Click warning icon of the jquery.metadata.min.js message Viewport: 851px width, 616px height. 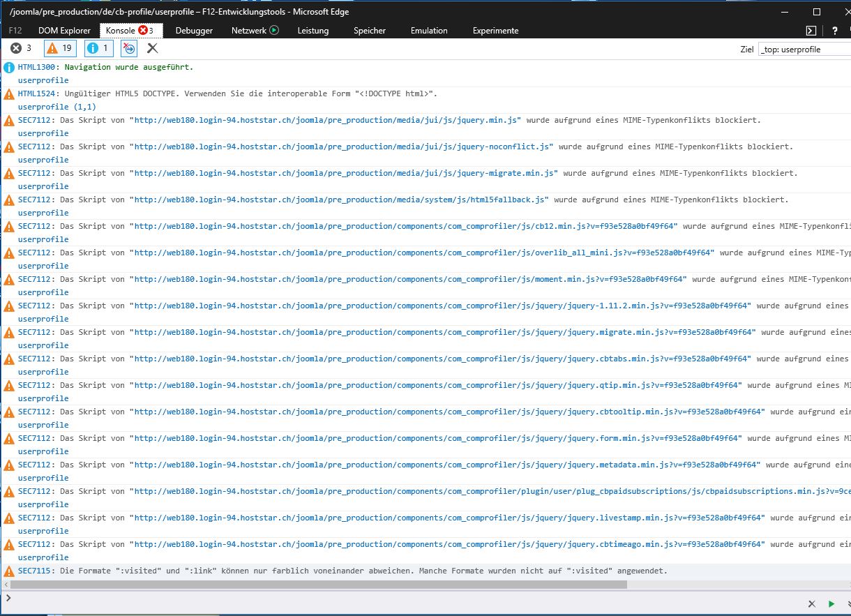[x=9, y=465]
